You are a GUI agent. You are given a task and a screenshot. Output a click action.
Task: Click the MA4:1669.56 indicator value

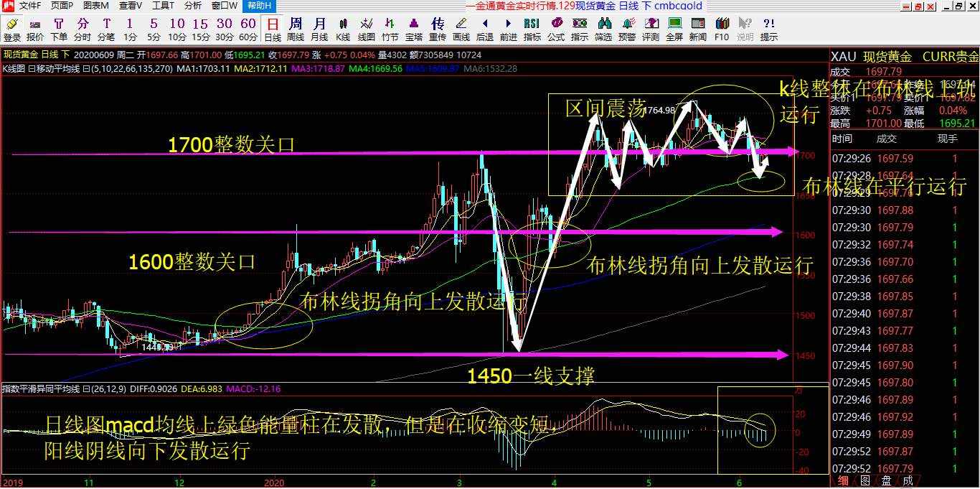click(375, 69)
